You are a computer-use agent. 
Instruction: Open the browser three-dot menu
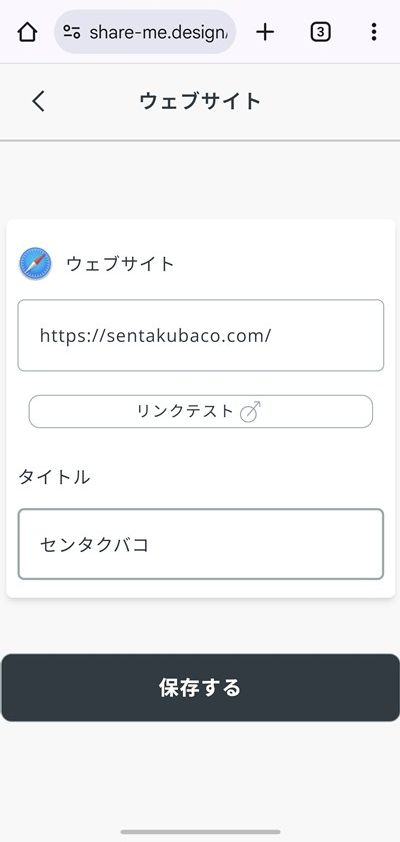click(374, 32)
